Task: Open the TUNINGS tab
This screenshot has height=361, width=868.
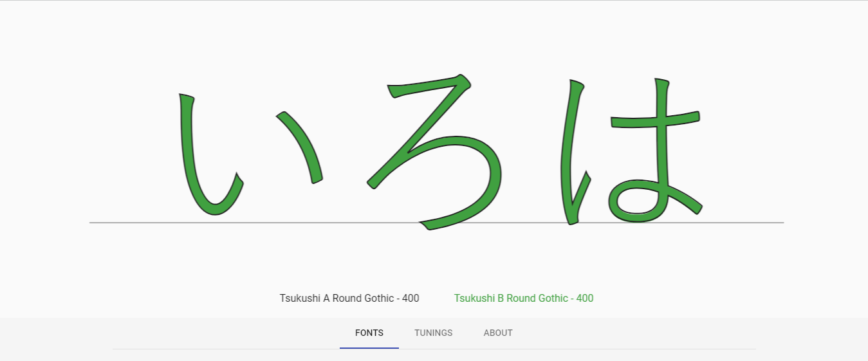Action: (x=433, y=333)
